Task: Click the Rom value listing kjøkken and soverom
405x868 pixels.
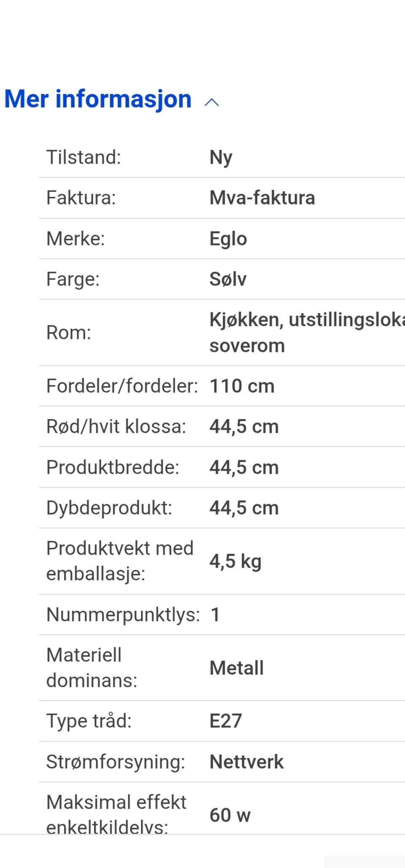Action: coord(307,333)
